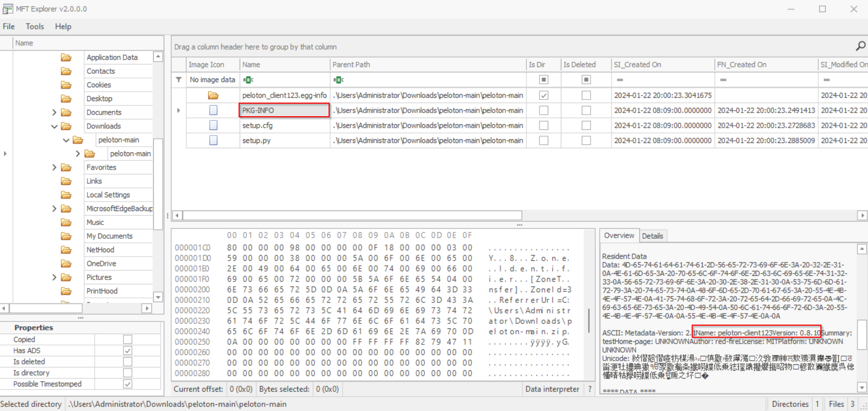This screenshot has height=411, width=868.
Task: Click the Links folder icon
Action: click(x=66, y=181)
